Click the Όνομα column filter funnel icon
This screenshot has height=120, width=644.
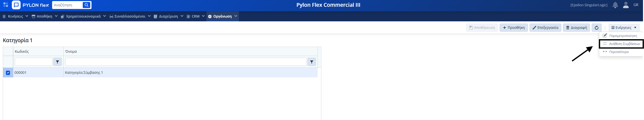312,62
